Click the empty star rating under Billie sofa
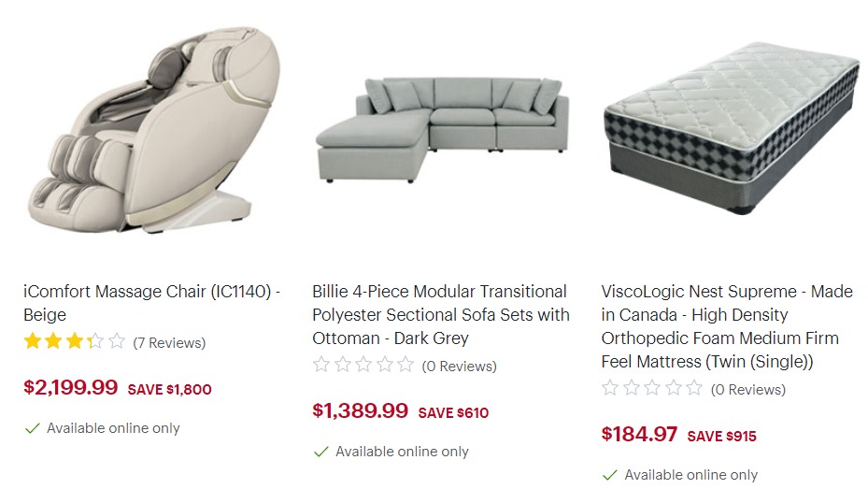Screen dimensions: 868x489 tap(363, 365)
